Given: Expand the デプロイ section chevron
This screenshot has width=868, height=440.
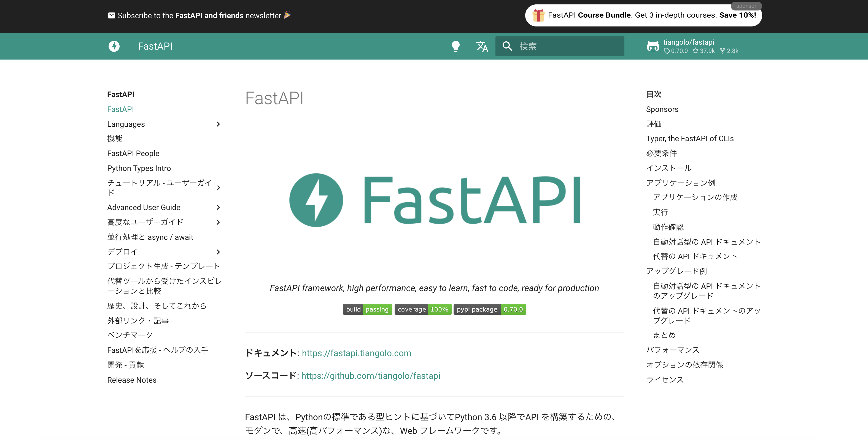Looking at the screenshot, I should coord(219,251).
